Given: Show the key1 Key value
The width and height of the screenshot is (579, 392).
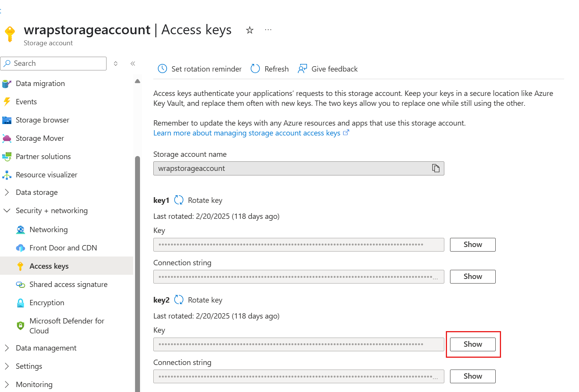Looking at the screenshot, I should point(472,245).
